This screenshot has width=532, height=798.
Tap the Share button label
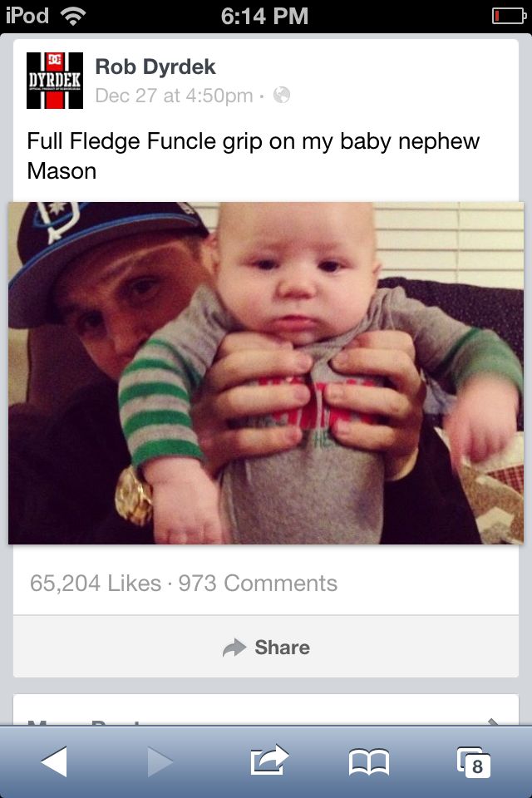pos(282,648)
